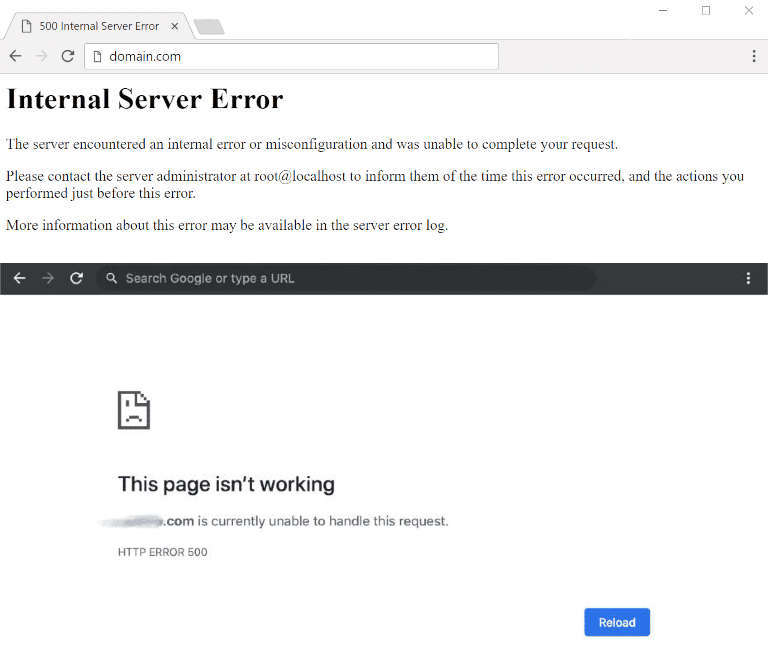Select the 500 Internal Server Error tab
This screenshot has height=649, width=768.
click(95, 26)
